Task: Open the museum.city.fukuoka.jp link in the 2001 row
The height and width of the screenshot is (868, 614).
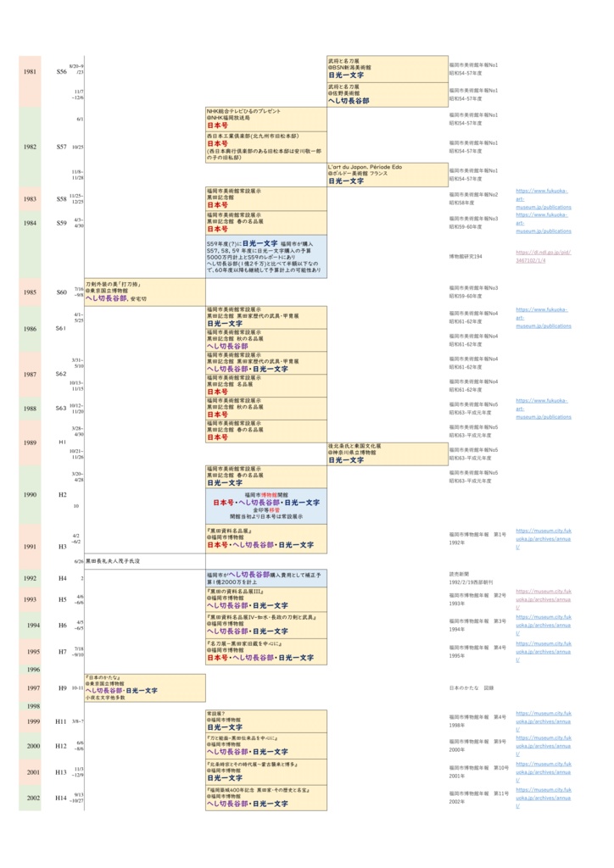Action: 543,771
